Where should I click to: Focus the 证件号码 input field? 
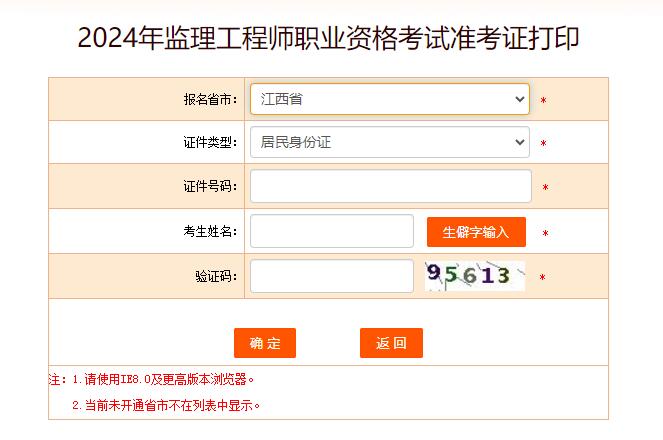pos(391,186)
